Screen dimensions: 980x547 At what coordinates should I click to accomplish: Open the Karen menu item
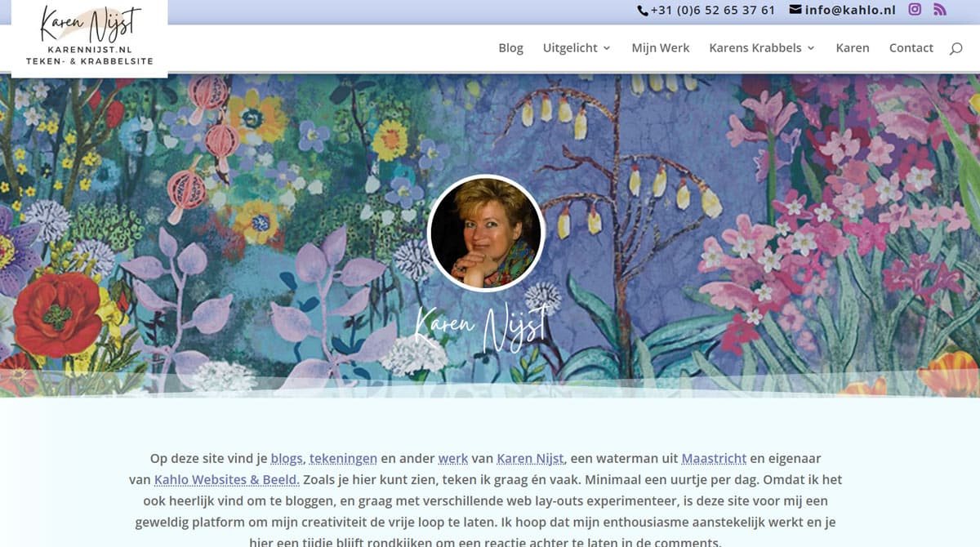(x=852, y=48)
